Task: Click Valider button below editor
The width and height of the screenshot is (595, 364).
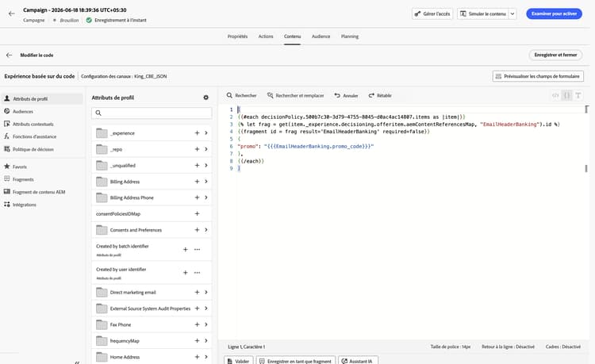Action: (238, 361)
